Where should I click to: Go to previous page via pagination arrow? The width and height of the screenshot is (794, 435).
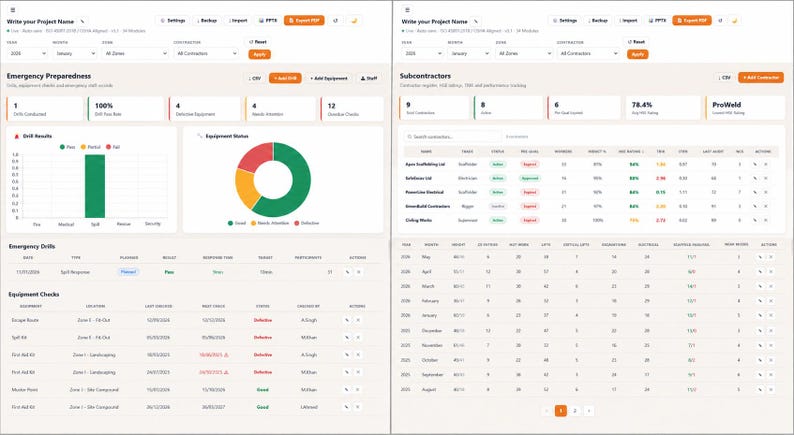tap(547, 411)
